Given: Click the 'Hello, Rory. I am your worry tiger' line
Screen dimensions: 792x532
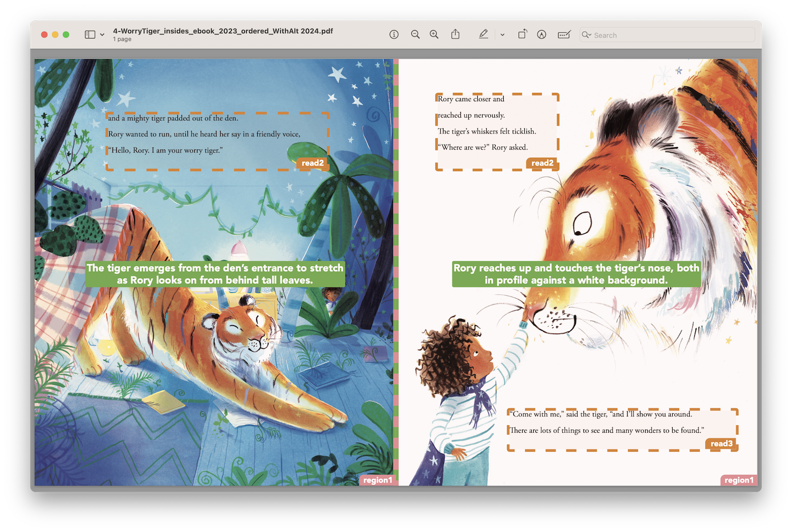Looking at the screenshot, I should click(166, 150).
